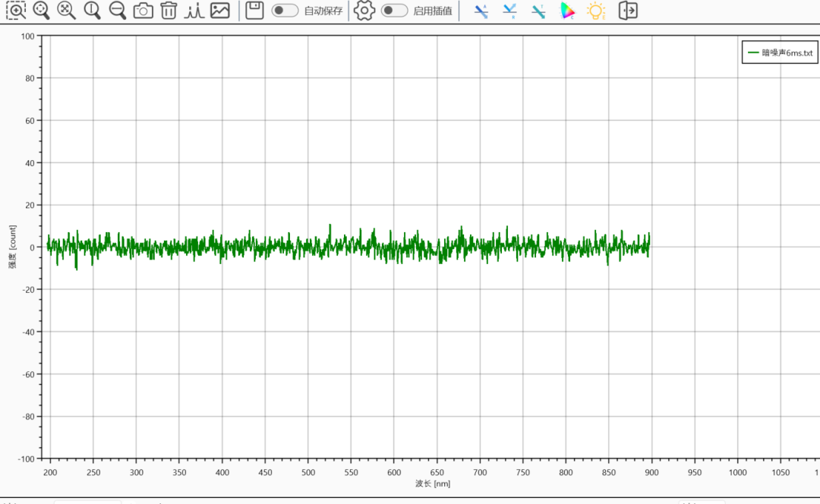Select the transmittance mode icon marked T
The image size is (820, 504).
pyautogui.click(x=538, y=11)
